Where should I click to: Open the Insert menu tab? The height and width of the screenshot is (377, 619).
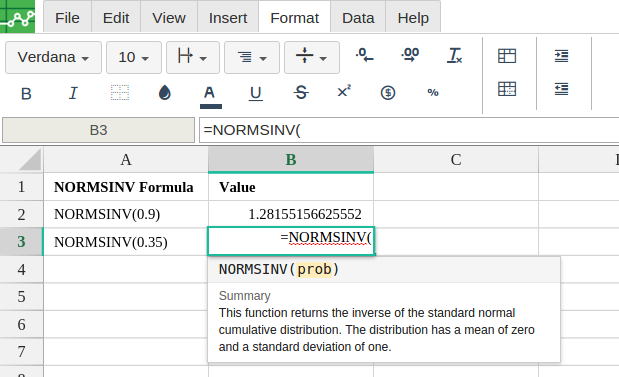click(228, 18)
